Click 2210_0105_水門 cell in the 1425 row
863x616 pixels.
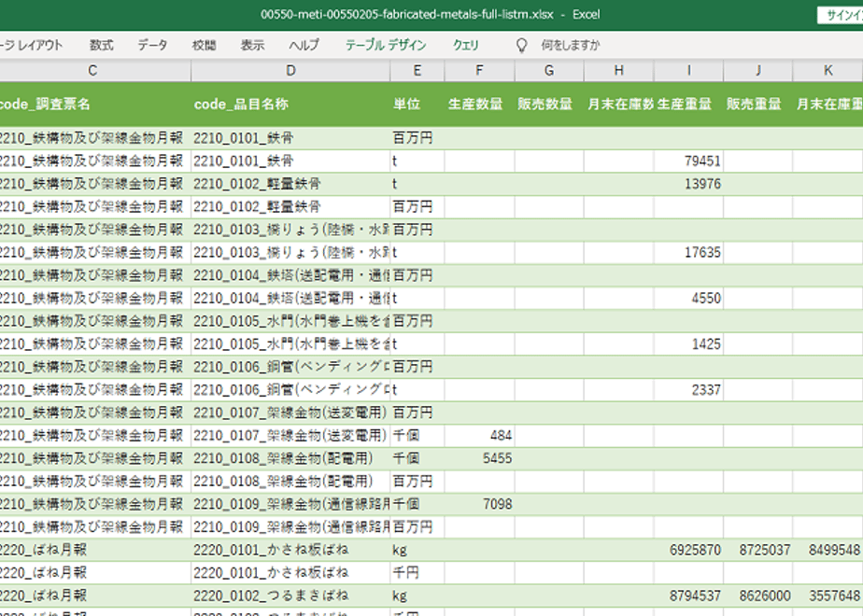click(290, 344)
